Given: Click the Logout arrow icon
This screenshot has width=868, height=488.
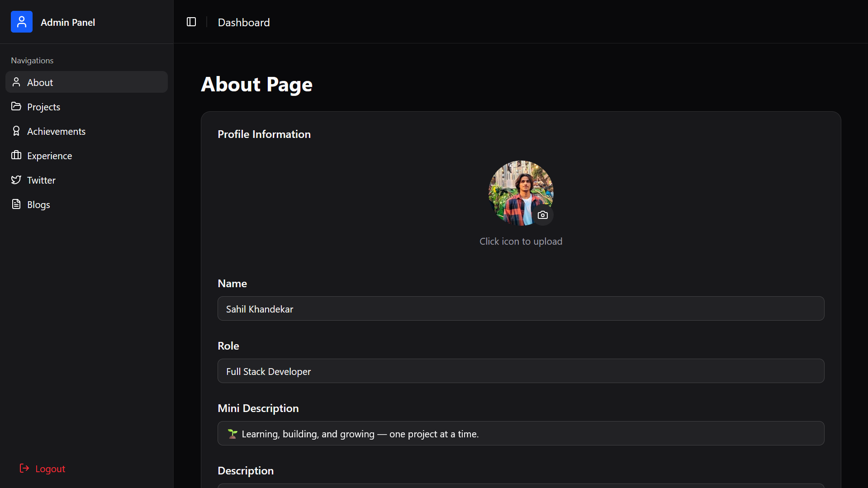Looking at the screenshot, I should [24, 468].
